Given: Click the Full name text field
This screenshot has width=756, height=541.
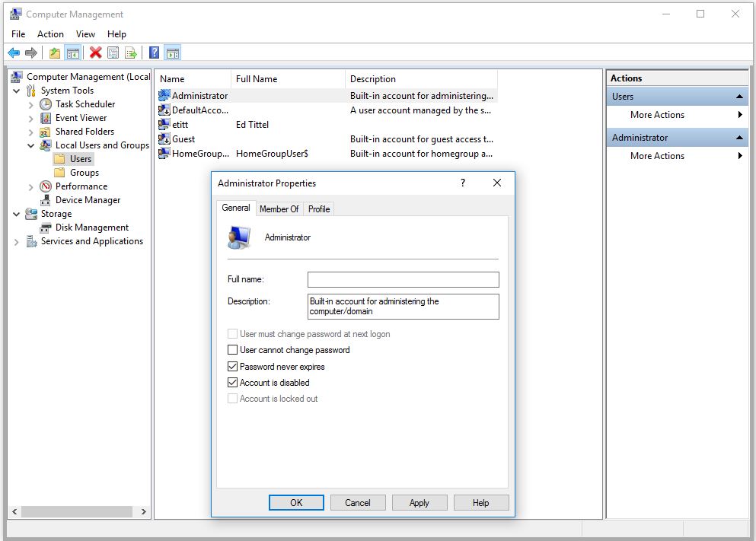Looking at the screenshot, I should point(403,280).
